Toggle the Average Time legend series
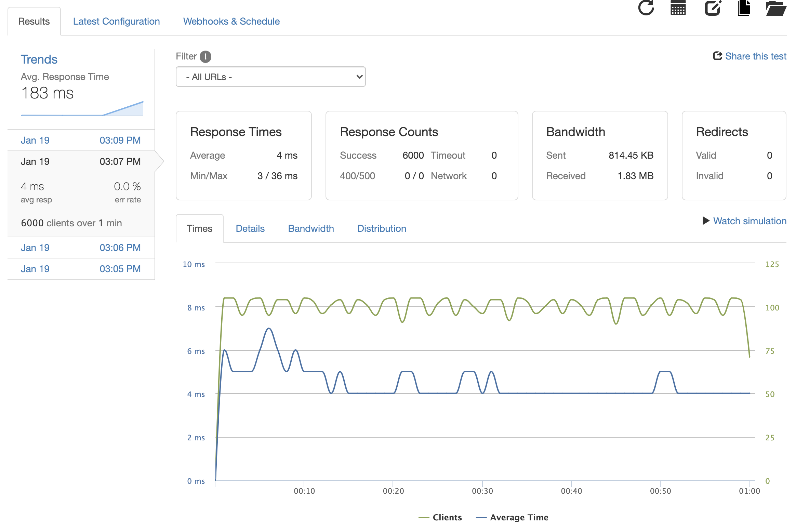Image resolution: width=809 pixels, height=532 pixels. (512, 517)
